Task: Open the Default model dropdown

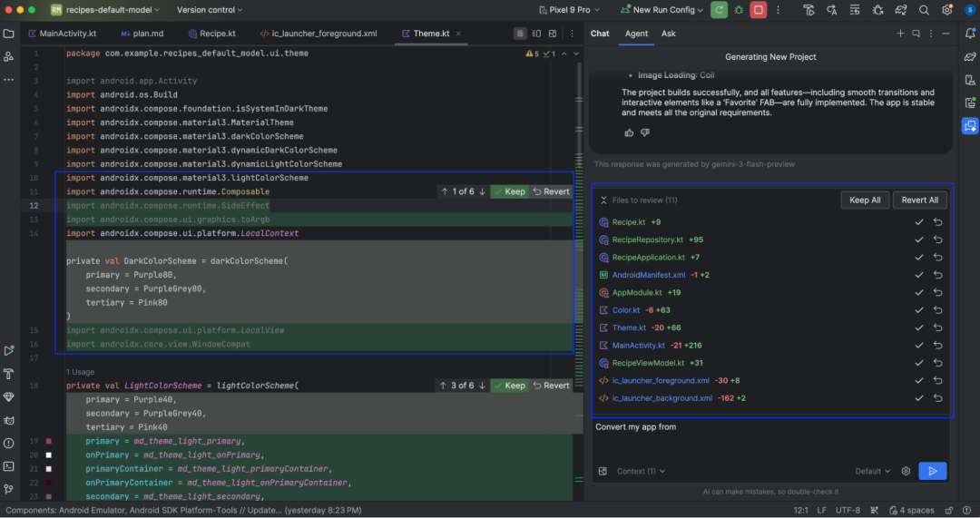Action: coord(873,471)
